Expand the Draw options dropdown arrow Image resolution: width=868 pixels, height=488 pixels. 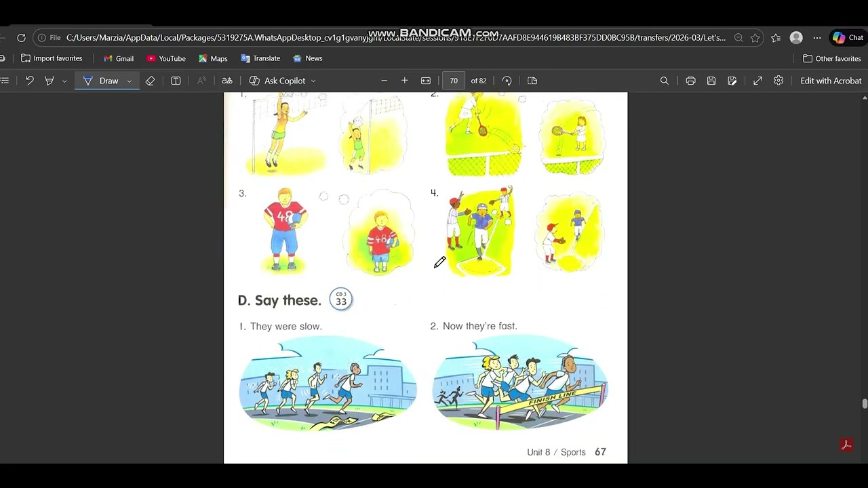tap(129, 81)
